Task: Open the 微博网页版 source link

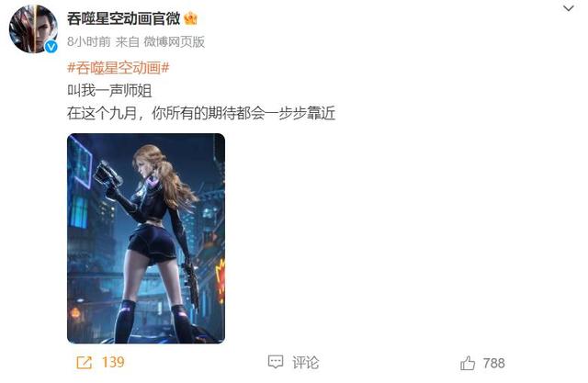Action: pyautogui.click(x=174, y=41)
